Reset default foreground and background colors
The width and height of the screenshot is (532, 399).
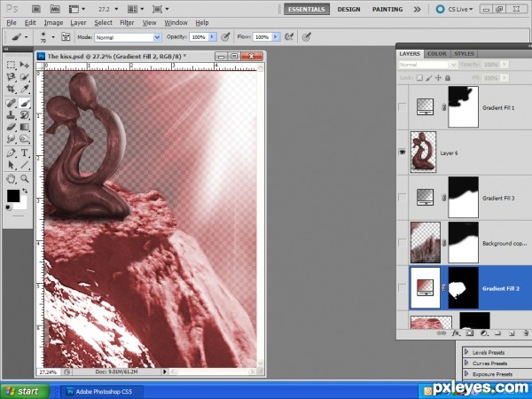coord(8,207)
